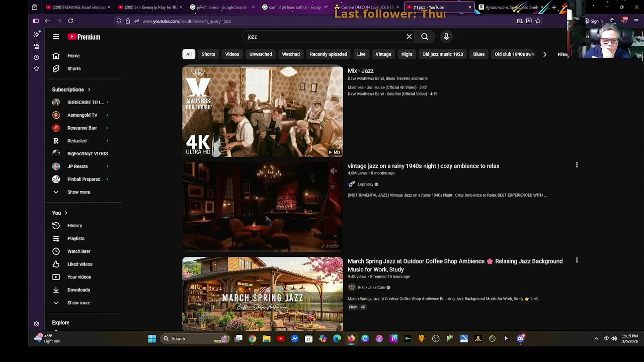Open the Relax Jazz Cafe channel link
Screen dimensions: 644x362
point(371,288)
